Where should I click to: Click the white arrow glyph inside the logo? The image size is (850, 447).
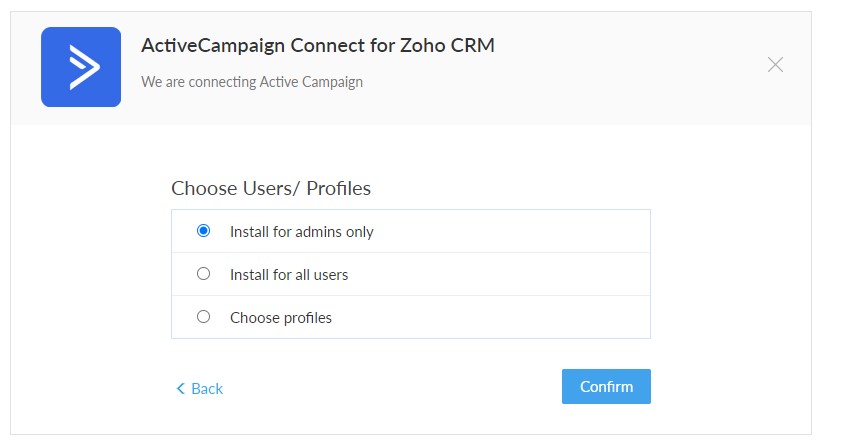[x=84, y=67]
